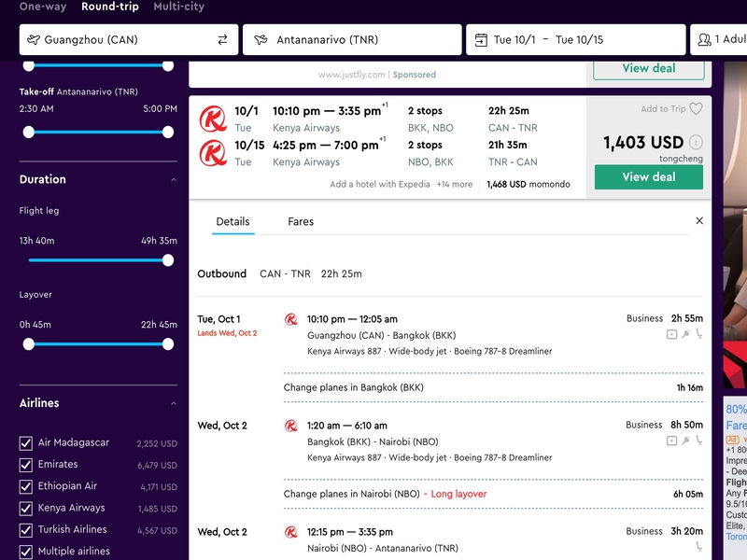The width and height of the screenshot is (747, 560).
Task: Click Add to Trip link
Action: (x=663, y=109)
